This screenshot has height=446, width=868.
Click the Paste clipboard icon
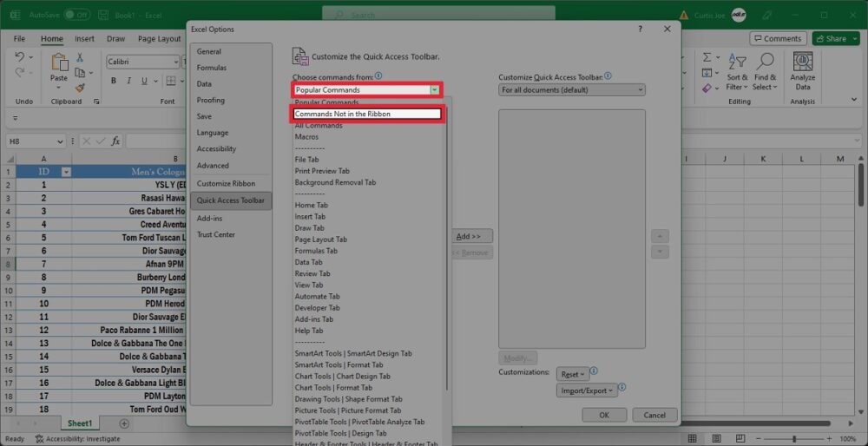click(x=59, y=64)
